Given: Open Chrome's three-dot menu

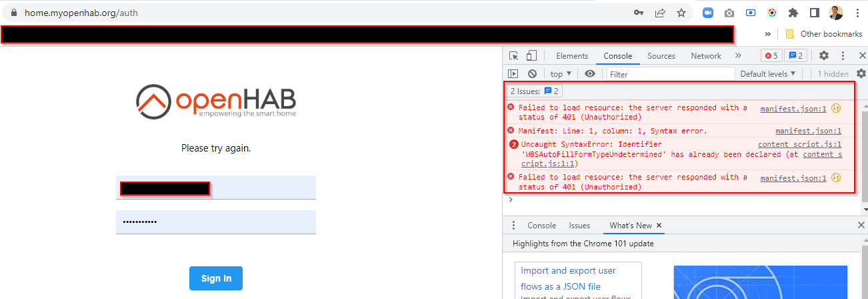Looking at the screenshot, I should [857, 13].
